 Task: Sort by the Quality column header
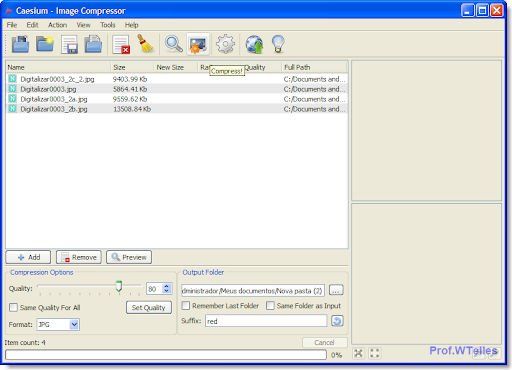point(261,67)
